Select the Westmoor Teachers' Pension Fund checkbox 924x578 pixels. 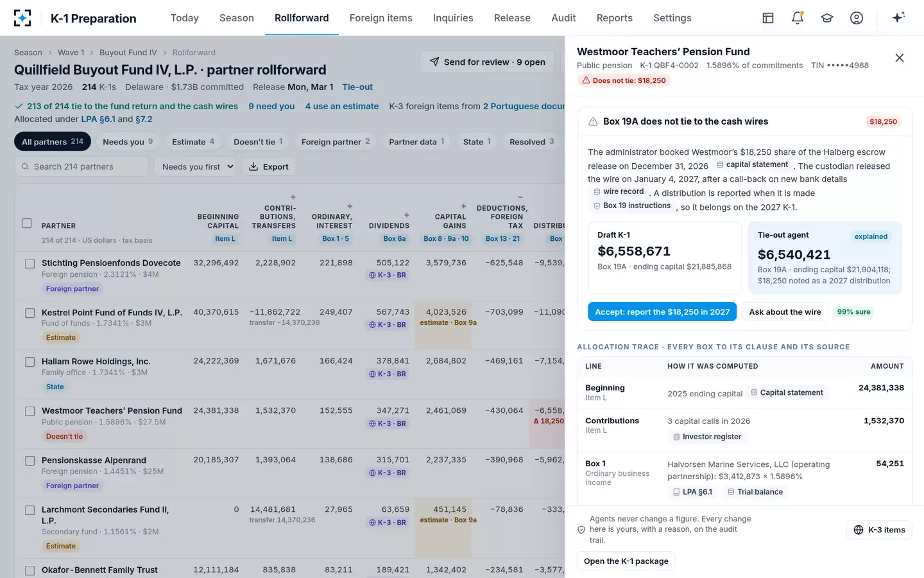(x=30, y=411)
